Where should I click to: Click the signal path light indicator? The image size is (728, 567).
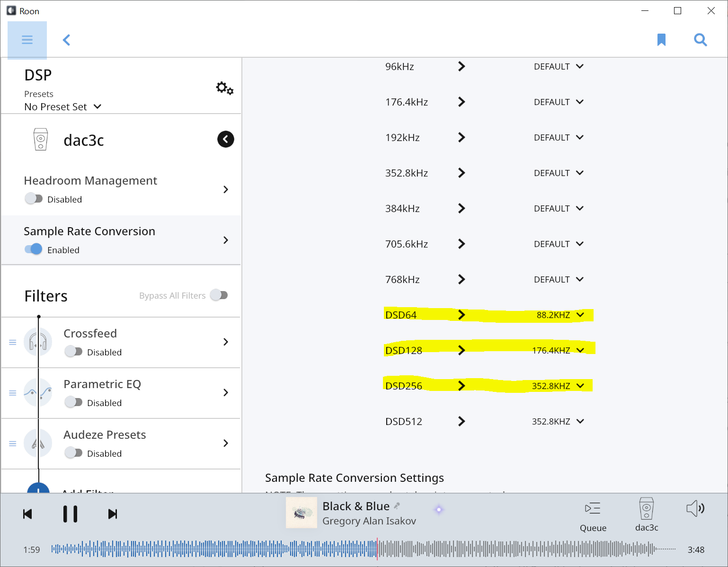pos(439,510)
